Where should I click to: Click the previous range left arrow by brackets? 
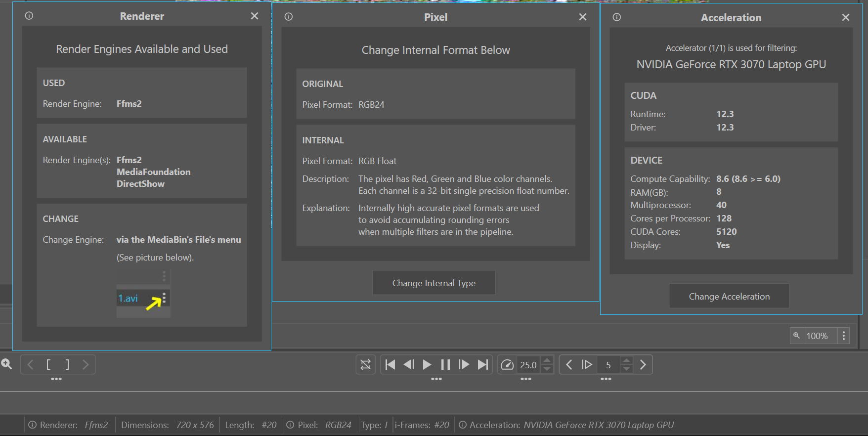[30, 365]
